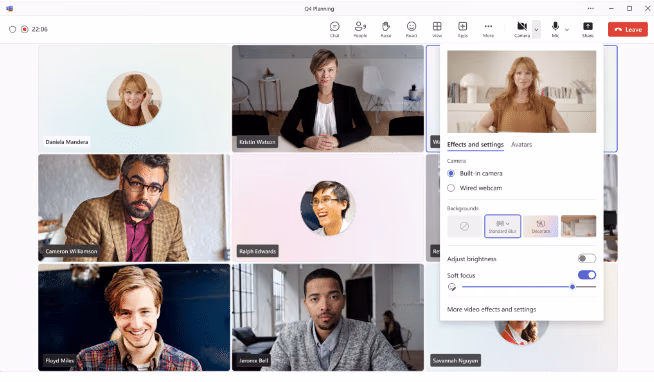Select the room image background thumbnail

click(x=579, y=226)
